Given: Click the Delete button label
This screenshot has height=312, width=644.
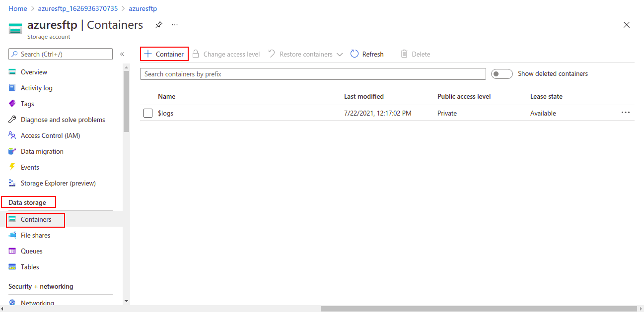Looking at the screenshot, I should [421, 54].
